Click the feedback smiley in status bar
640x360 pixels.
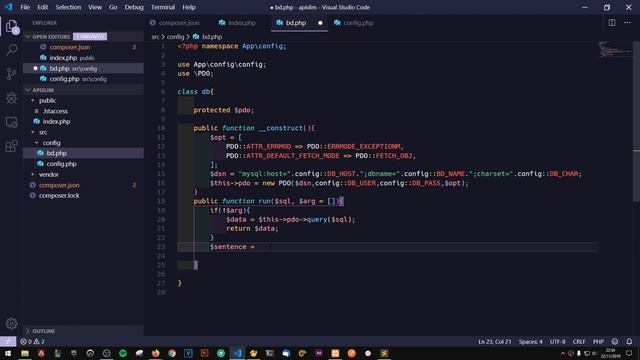tap(615, 341)
